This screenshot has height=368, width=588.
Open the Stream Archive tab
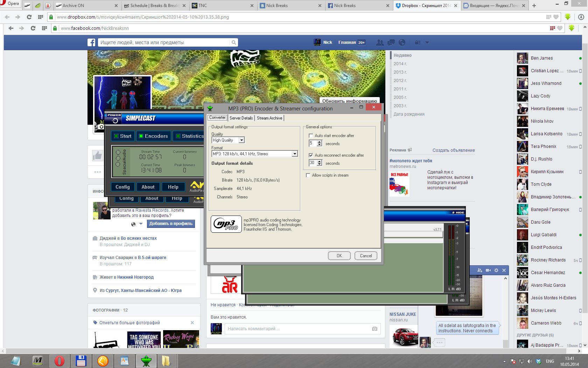point(269,118)
